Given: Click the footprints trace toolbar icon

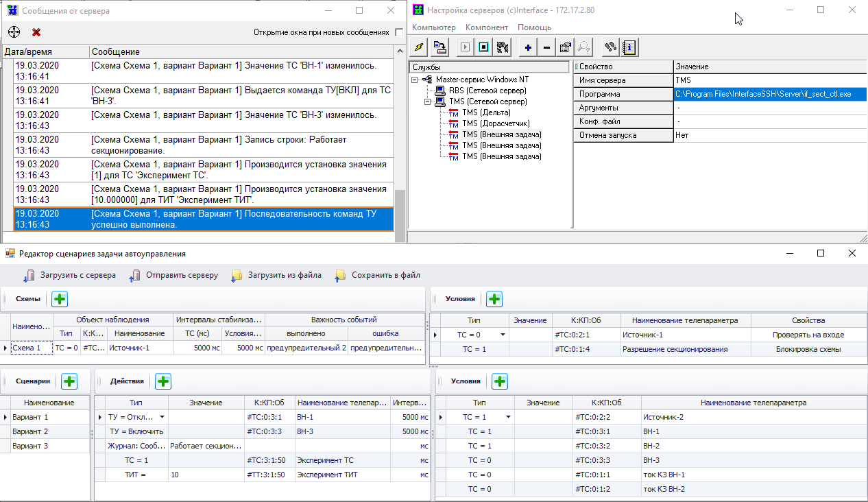Looking at the screenshot, I should point(610,47).
